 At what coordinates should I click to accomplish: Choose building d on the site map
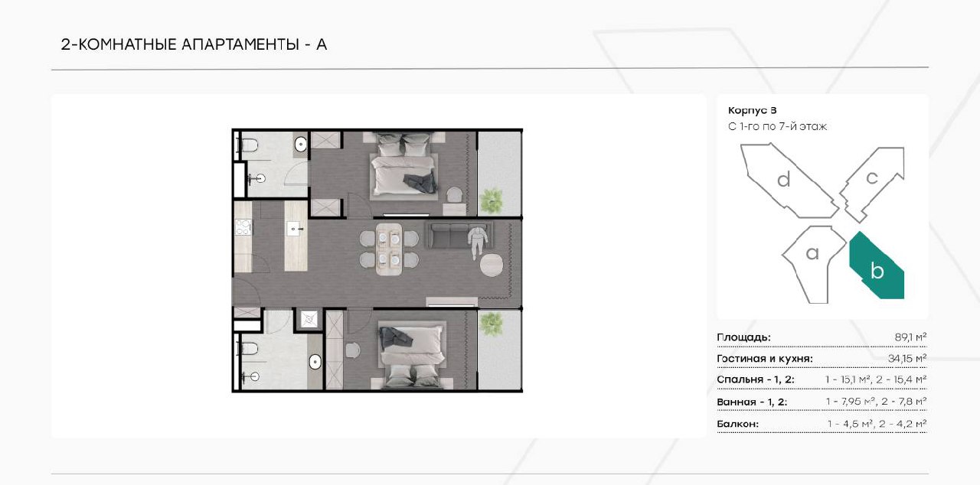coord(784,180)
